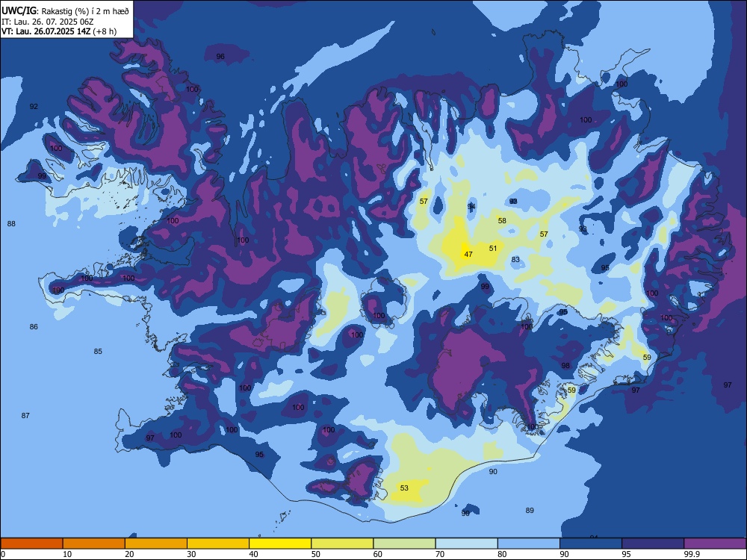This screenshot has width=747, height=560.
Task: Click the '88' value at the west edge
Action: coord(11,223)
